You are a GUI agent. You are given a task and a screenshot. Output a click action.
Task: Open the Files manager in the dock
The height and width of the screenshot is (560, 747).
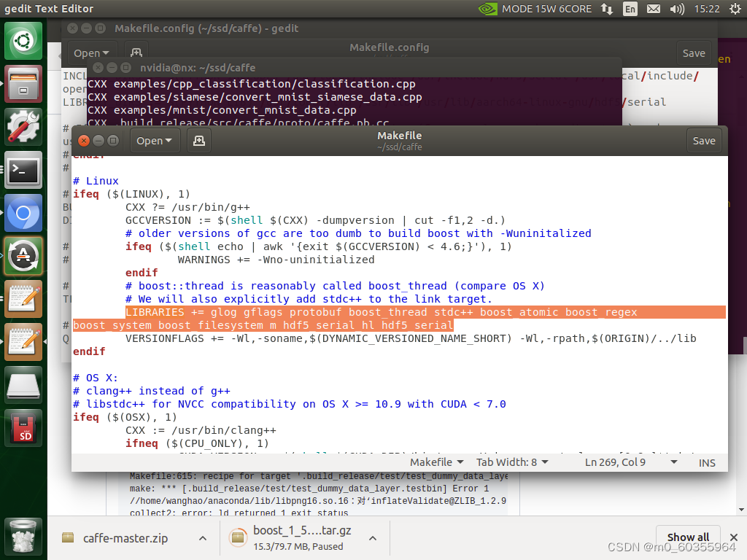23,84
